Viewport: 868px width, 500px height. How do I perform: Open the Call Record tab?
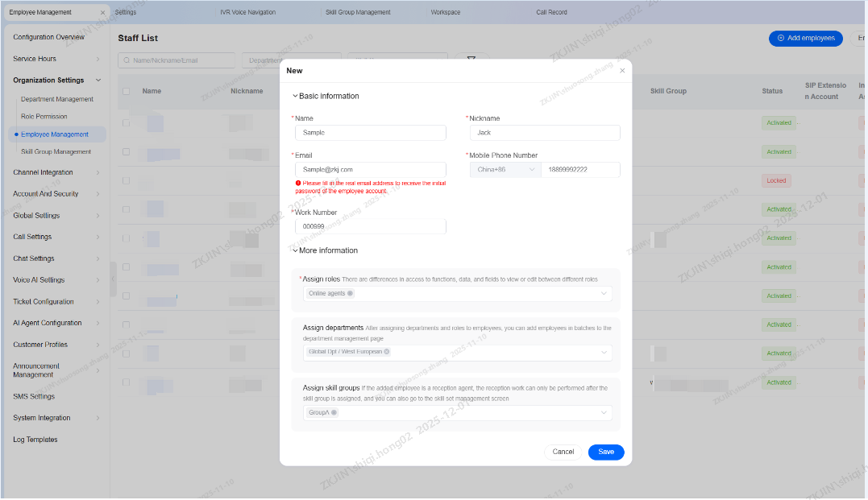551,13
